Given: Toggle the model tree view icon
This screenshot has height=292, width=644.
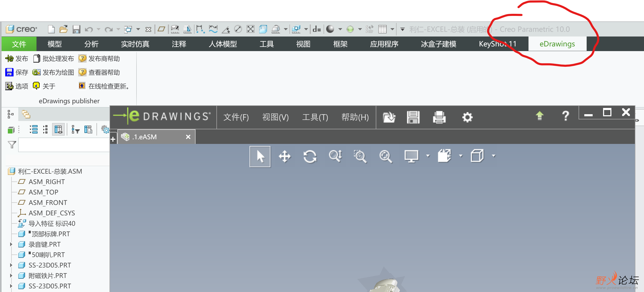Looking at the screenshot, I should [x=10, y=114].
